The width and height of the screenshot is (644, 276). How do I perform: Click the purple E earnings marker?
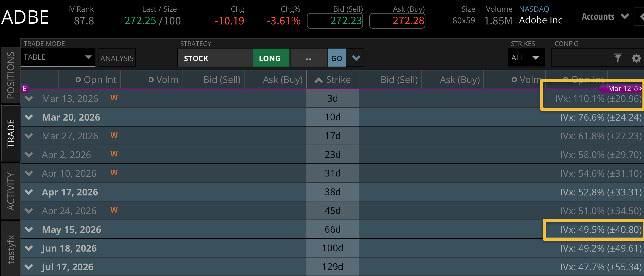pyautogui.click(x=24, y=89)
